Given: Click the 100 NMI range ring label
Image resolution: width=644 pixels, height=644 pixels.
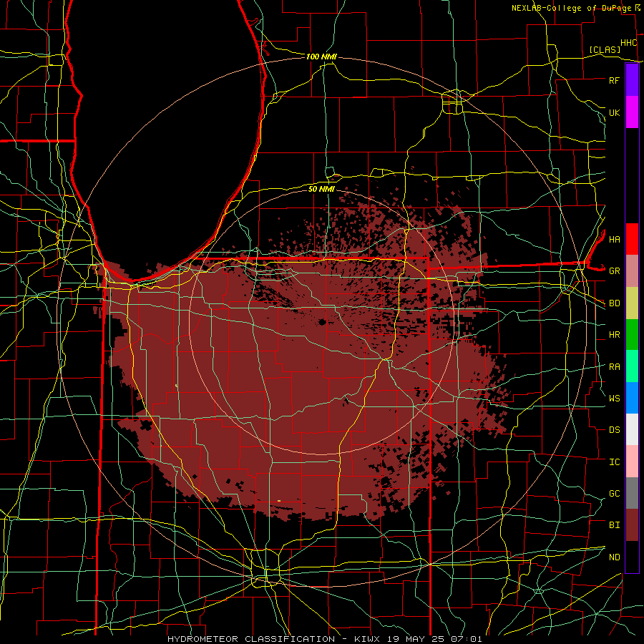Looking at the screenshot, I should click(321, 57).
